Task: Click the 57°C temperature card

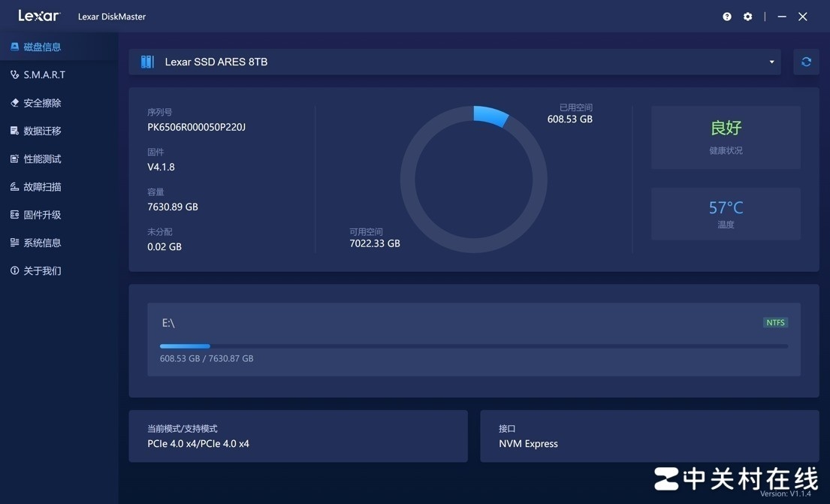Action: coord(726,213)
